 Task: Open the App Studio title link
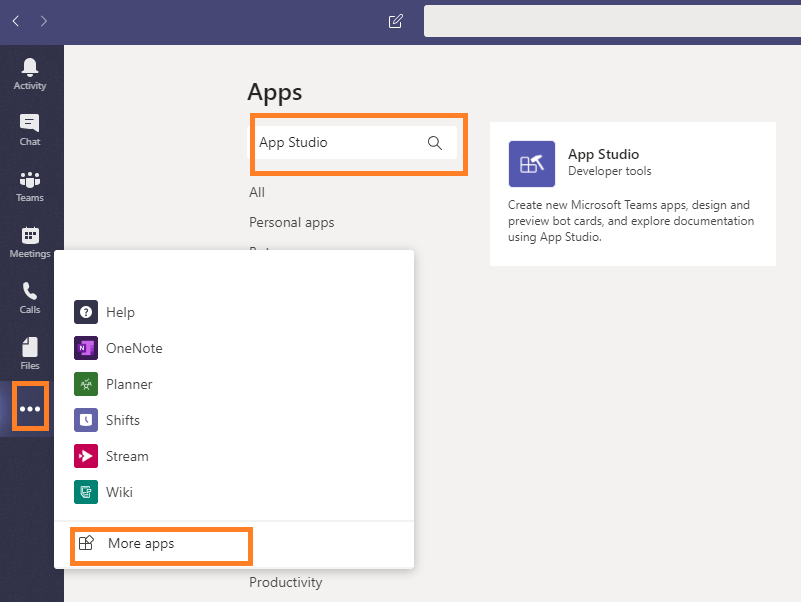pos(603,154)
